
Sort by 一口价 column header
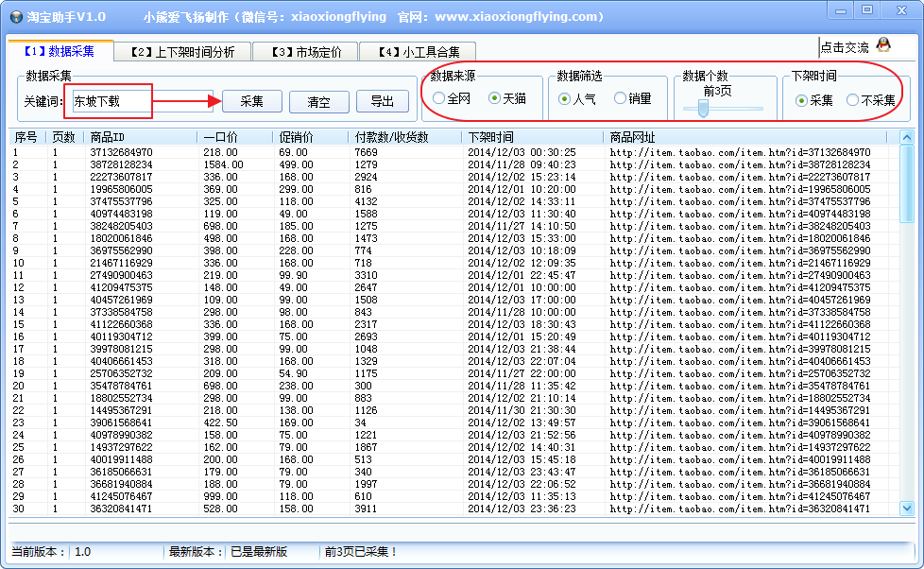(234, 137)
